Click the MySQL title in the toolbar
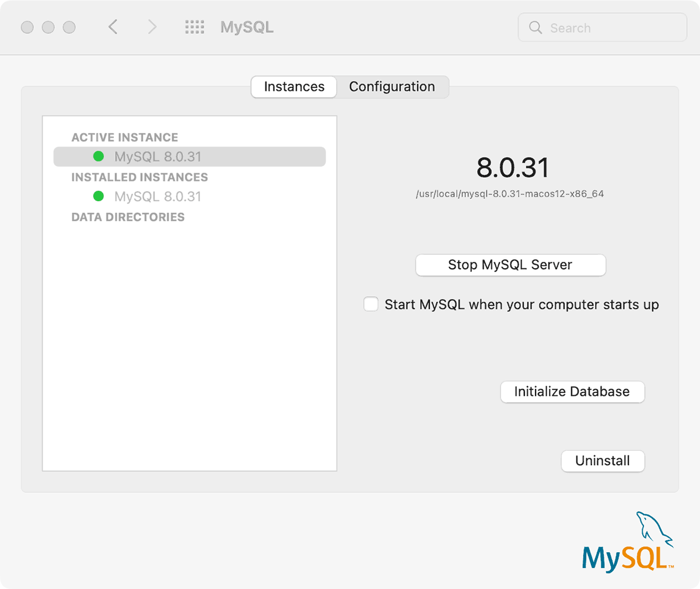 click(x=246, y=27)
